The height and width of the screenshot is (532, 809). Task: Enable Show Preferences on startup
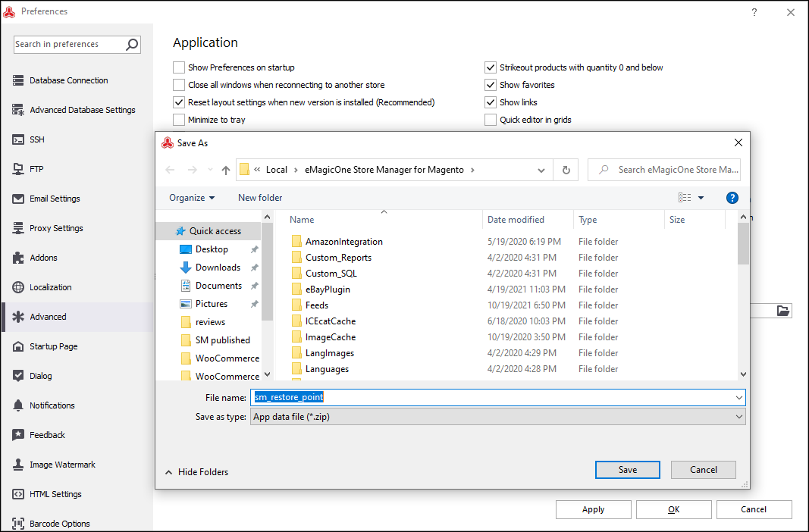tap(179, 67)
